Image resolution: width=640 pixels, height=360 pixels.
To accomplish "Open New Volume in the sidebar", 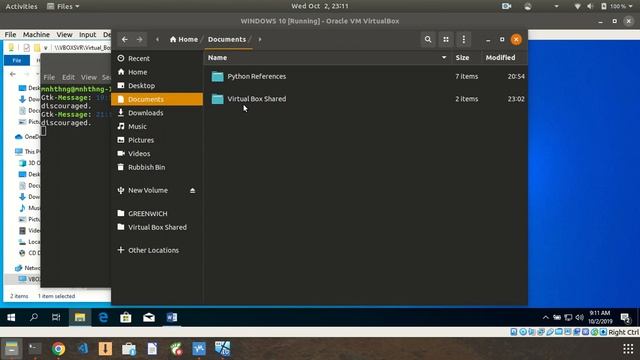I will pos(148,190).
